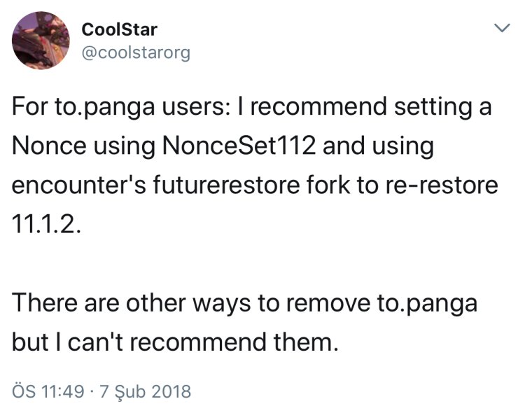The height and width of the screenshot is (420, 525).
Task: Open the tweet options chevron menu
Action: tap(500, 29)
